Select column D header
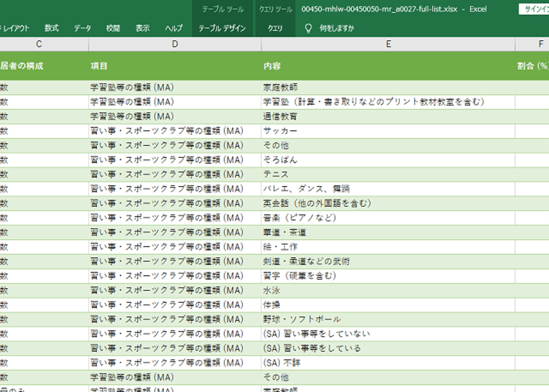Viewport: 549px width, 392px height. [175, 44]
